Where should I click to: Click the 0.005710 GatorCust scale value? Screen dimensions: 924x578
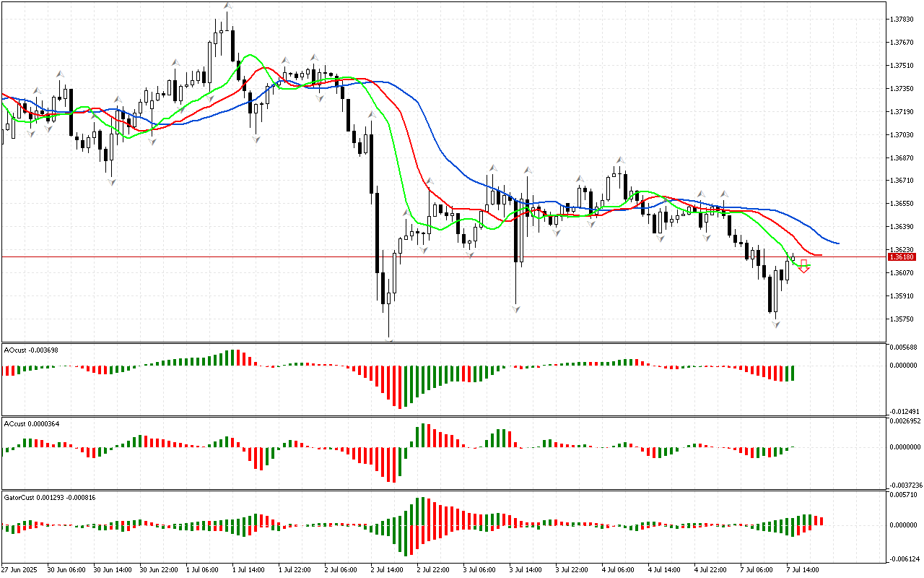904,495
